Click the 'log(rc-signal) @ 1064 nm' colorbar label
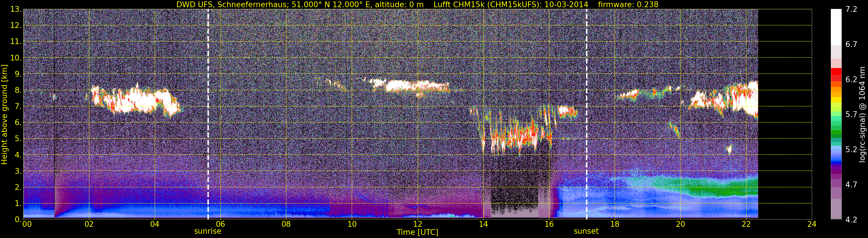Screen dimensions: 868x238 (x=863, y=115)
